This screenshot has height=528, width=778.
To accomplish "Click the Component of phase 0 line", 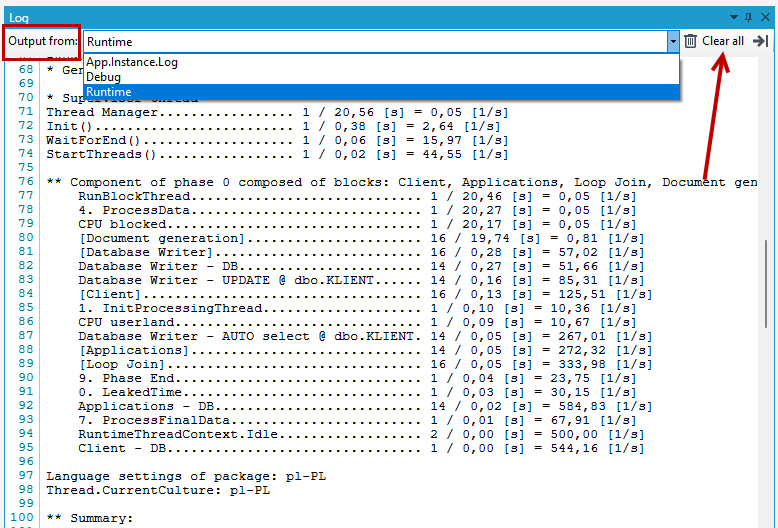I will (402, 182).
